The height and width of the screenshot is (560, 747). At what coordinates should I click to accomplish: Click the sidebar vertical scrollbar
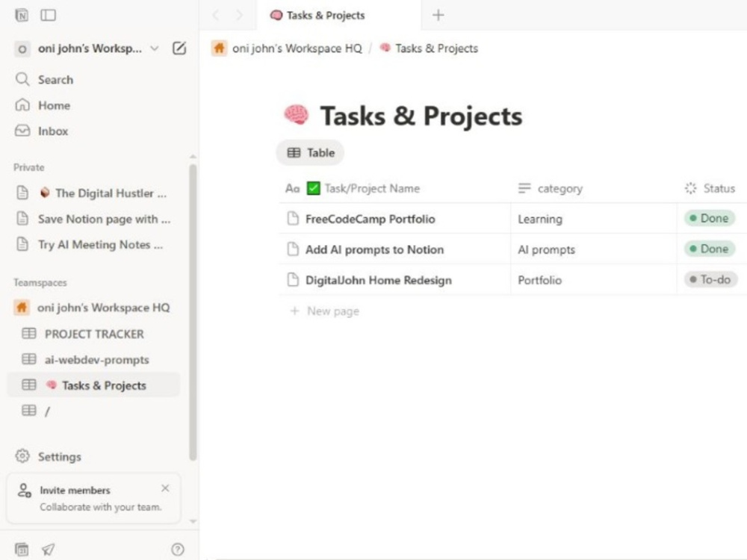click(x=193, y=312)
